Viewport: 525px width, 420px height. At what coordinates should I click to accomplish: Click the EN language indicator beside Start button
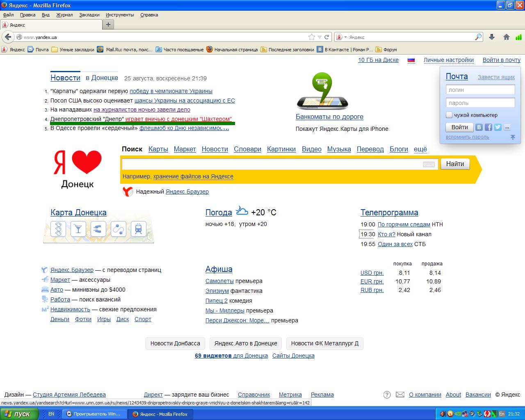tap(51, 414)
